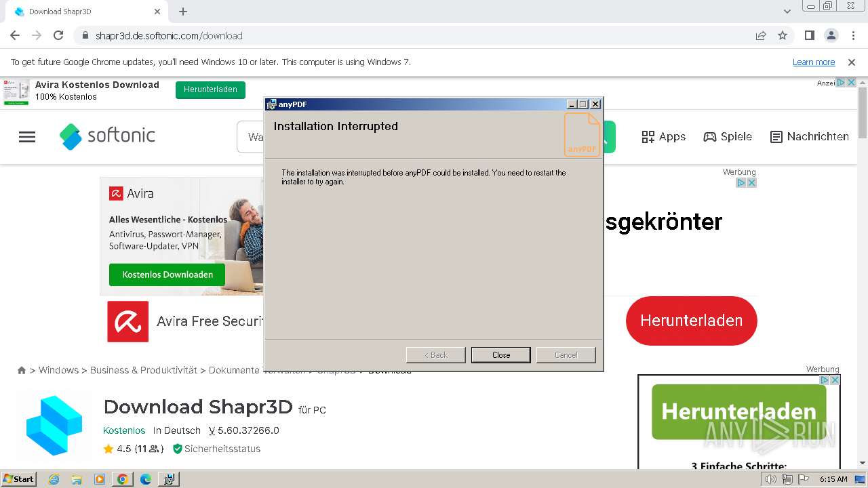
Task: Go to the home breadcrumb icon
Action: (x=22, y=371)
